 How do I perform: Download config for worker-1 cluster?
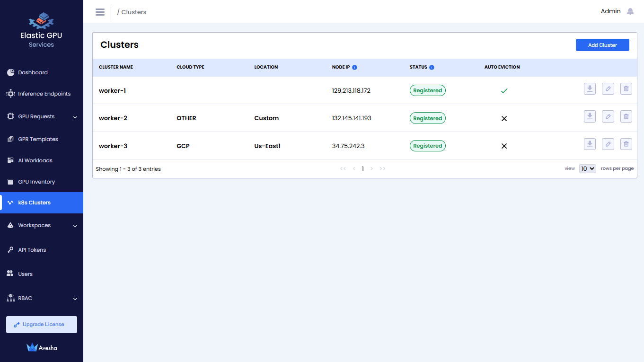(590, 89)
